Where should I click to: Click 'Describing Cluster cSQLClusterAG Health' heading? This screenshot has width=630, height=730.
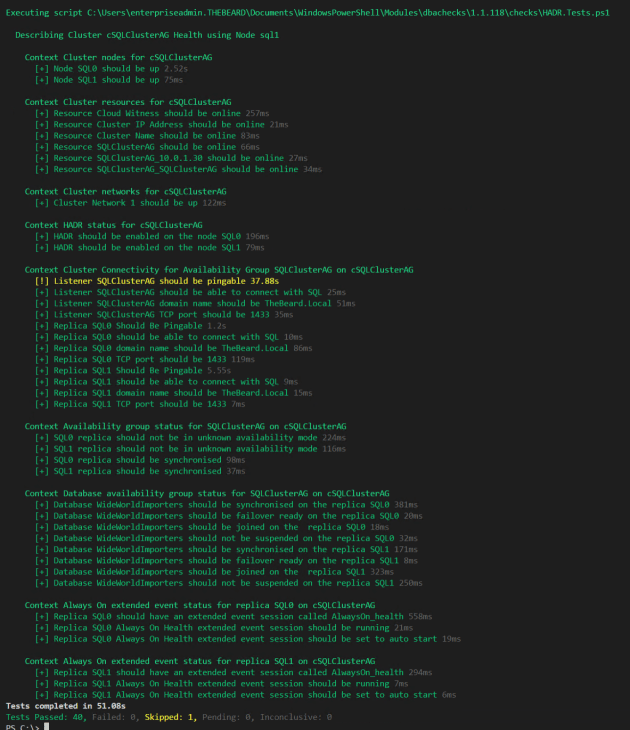[x=147, y=34]
